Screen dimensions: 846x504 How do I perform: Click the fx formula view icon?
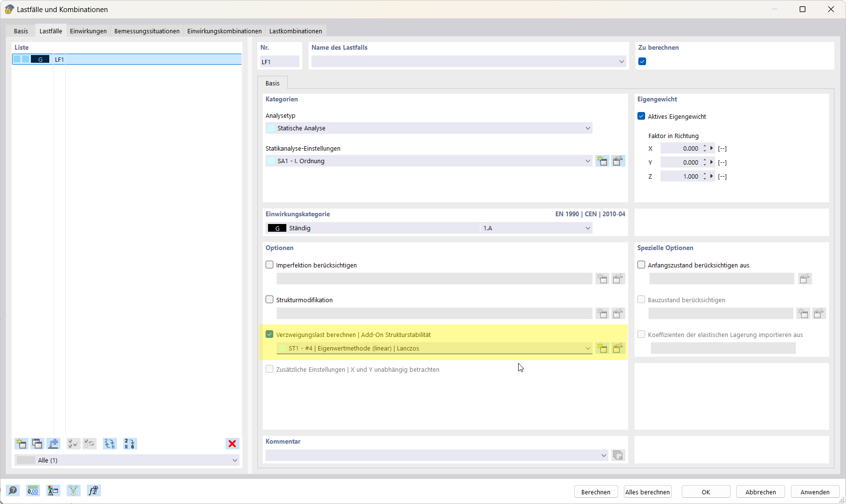tap(94, 490)
